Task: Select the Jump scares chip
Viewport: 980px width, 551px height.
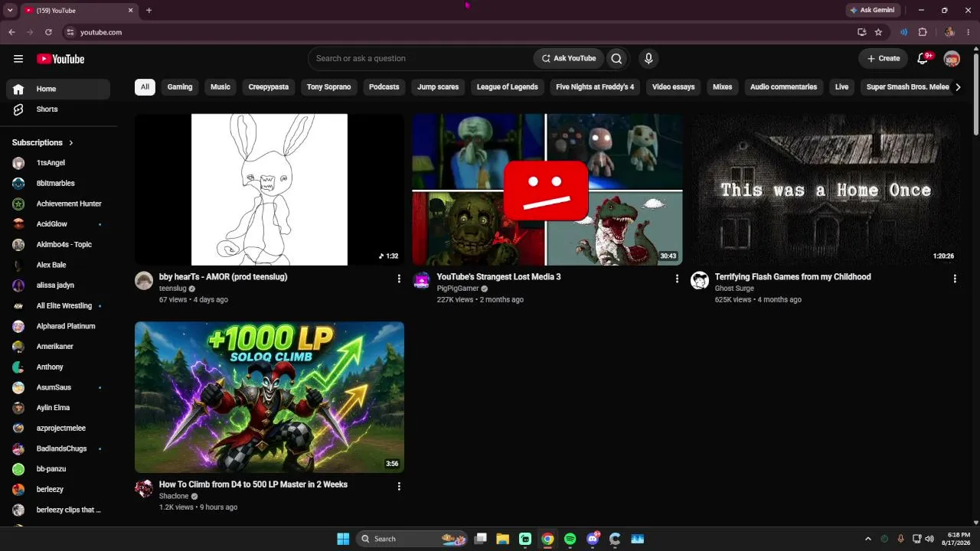Action: [x=438, y=87]
